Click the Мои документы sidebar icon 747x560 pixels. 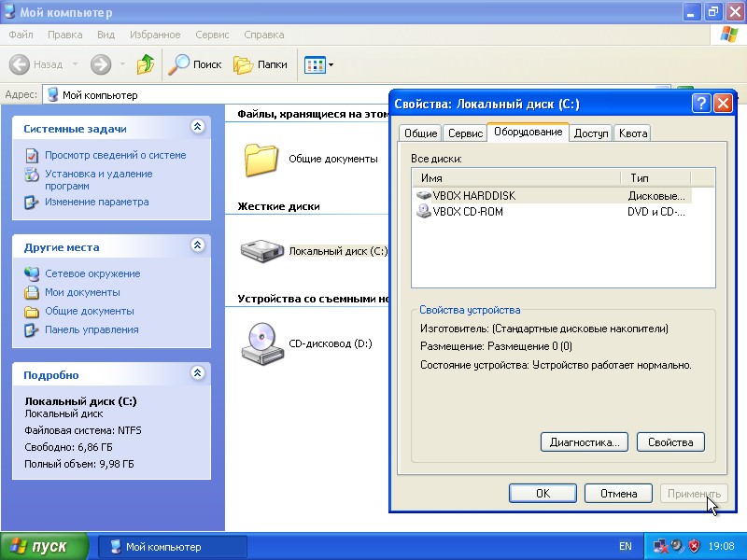32,292
